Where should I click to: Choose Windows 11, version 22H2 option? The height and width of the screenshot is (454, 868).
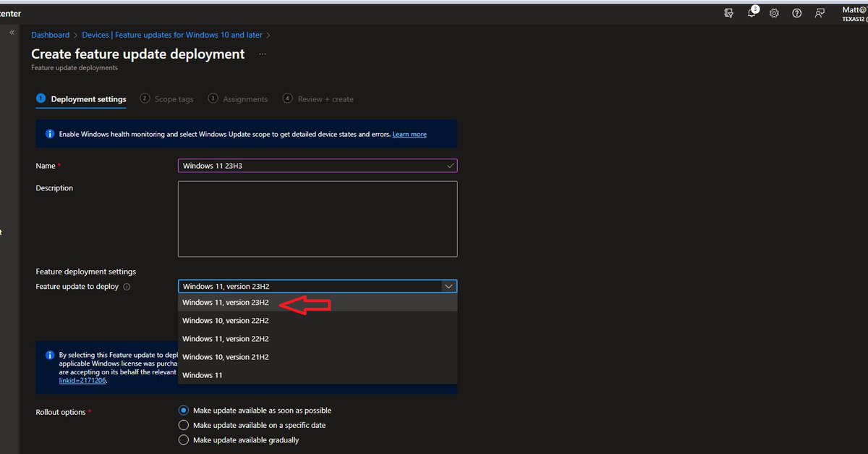pos(318,339)
